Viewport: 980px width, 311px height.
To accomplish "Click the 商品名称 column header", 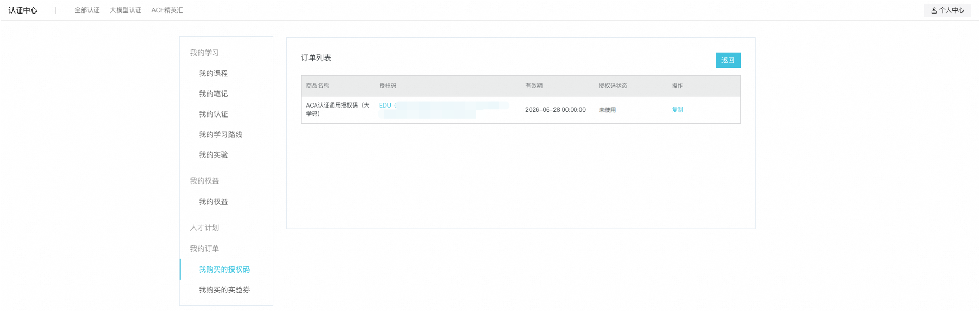I will (317, 86).
